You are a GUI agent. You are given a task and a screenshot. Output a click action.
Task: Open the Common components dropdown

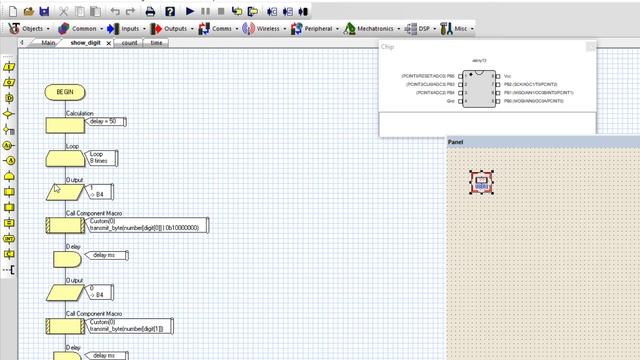click(x=80, y=29)
